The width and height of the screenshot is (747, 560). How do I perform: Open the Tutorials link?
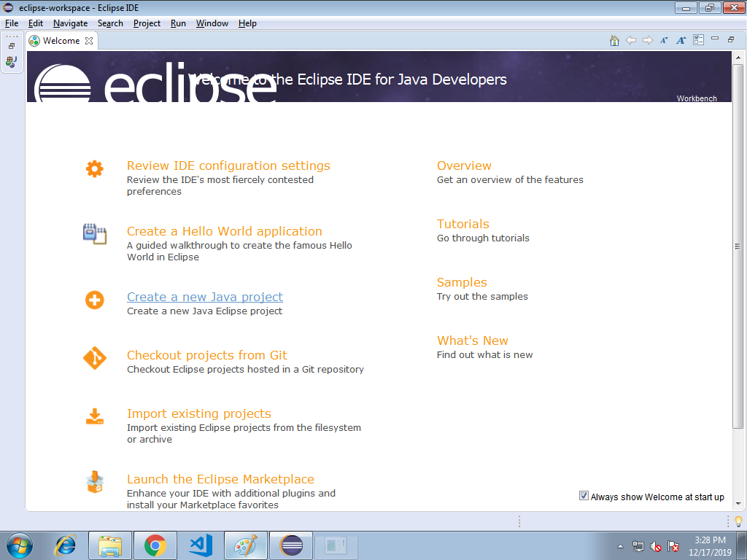click(x=463, y=225)
